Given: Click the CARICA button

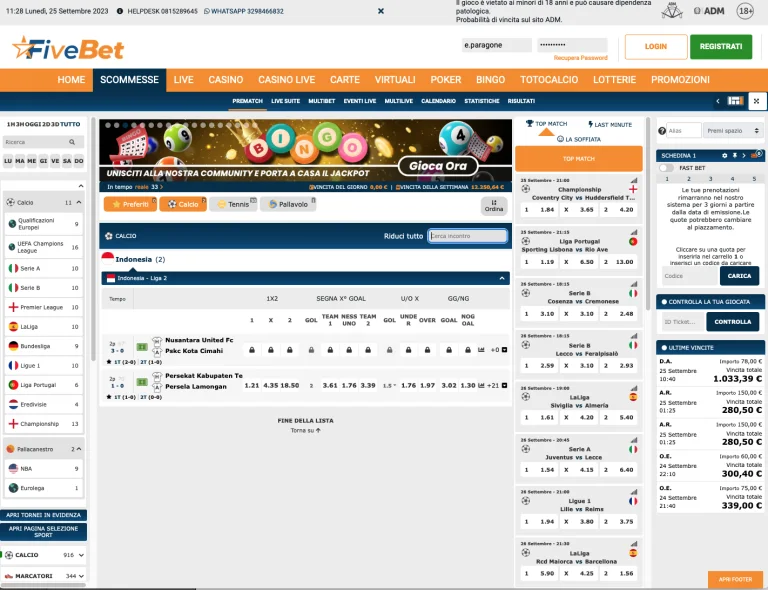Looking at the screenshot, I should pos(739,276).
